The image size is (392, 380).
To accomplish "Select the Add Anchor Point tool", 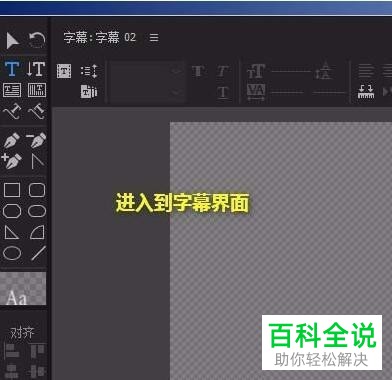I will (12, 161).
